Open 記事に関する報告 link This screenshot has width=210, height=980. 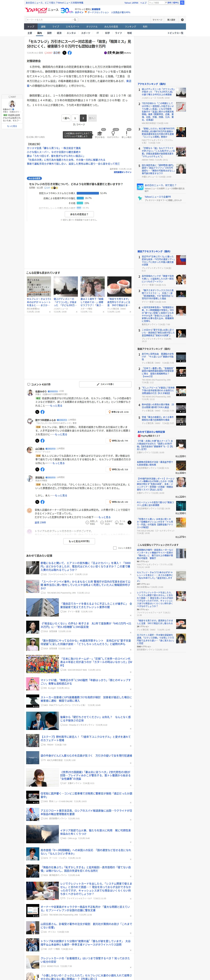tap(36, 137)
